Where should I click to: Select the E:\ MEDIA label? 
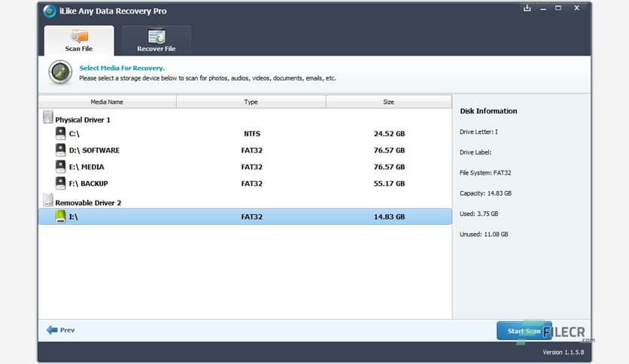(x=87, y=167)
